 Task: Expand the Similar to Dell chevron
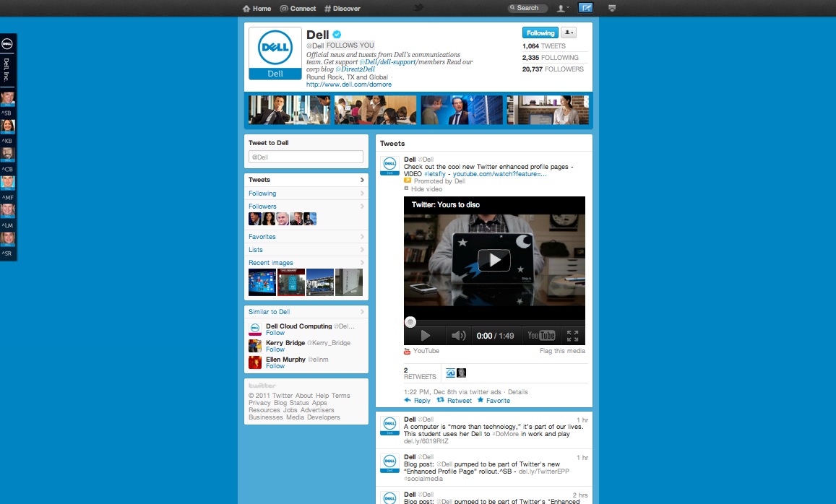362,312
